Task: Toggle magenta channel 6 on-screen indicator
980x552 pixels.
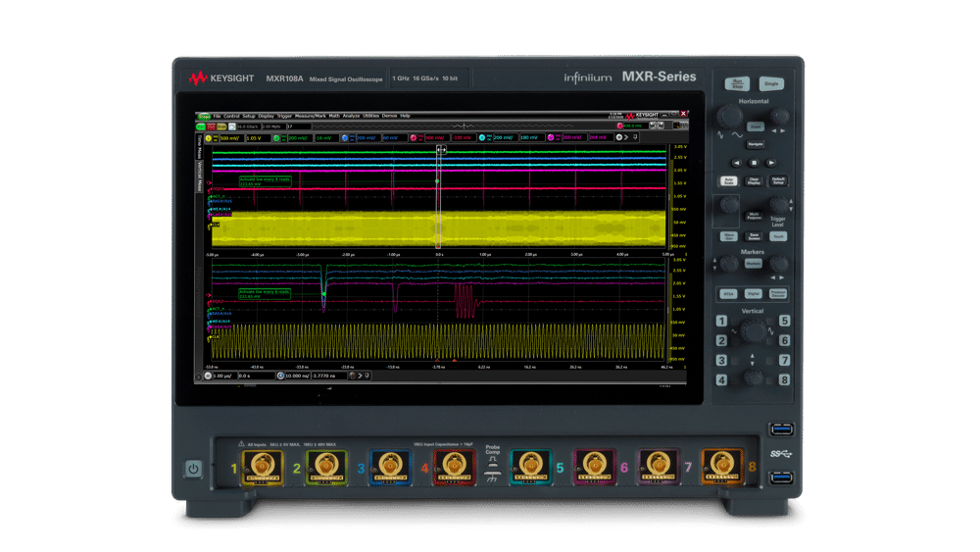Action: point(551,138)
